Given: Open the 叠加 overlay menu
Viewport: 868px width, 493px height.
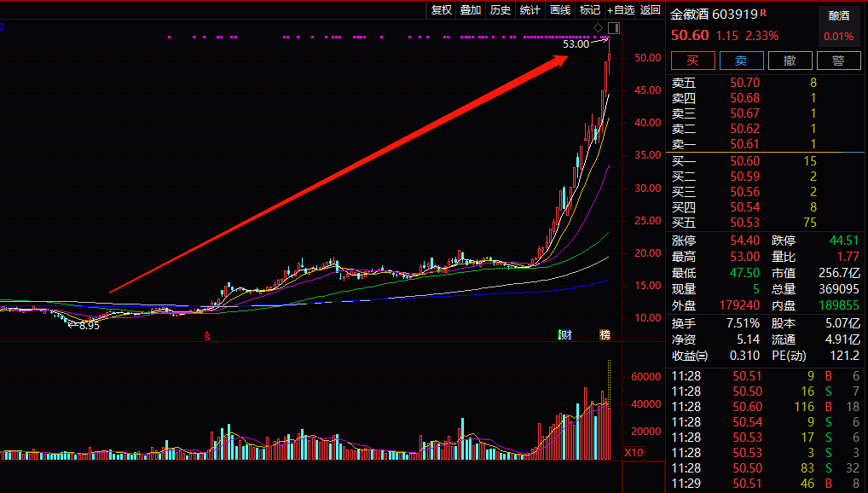Looking at the screenshot, I should click(x=471, y=10).
